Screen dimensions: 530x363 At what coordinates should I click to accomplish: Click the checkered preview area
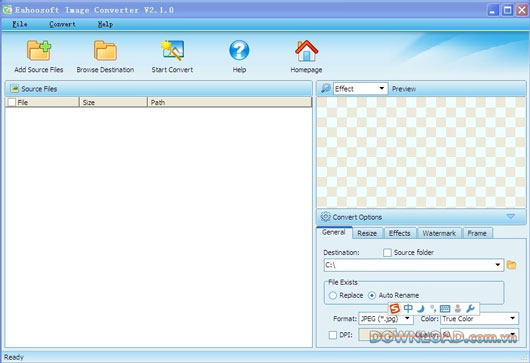click(x=421, y=152)
